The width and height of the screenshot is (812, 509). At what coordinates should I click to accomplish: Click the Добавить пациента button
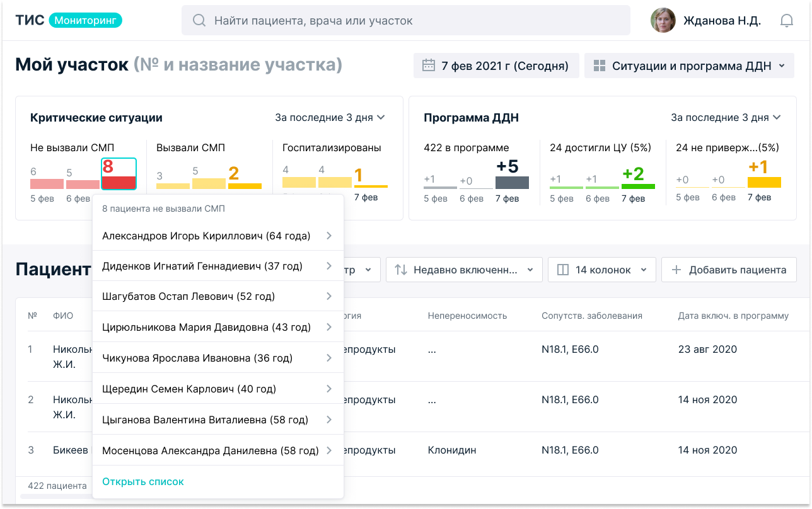(x=729, y=270)
